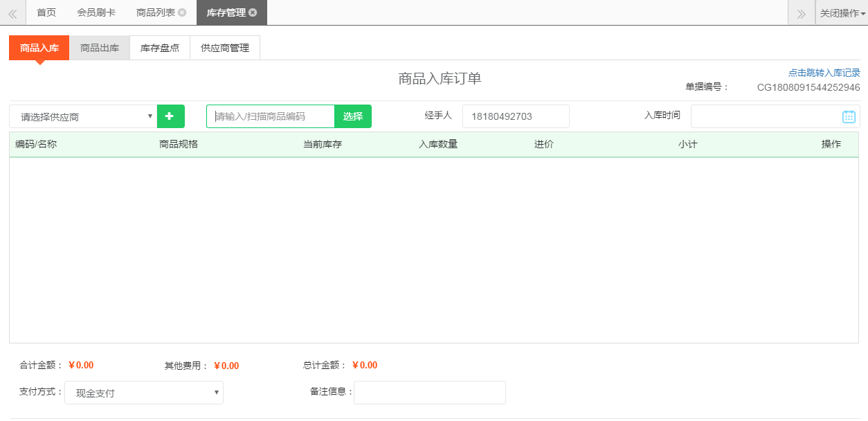The width and height of the screenshot is (868, 421).
Task: Open the 会员刷卡 tab
Action: (x=96, y=12)
